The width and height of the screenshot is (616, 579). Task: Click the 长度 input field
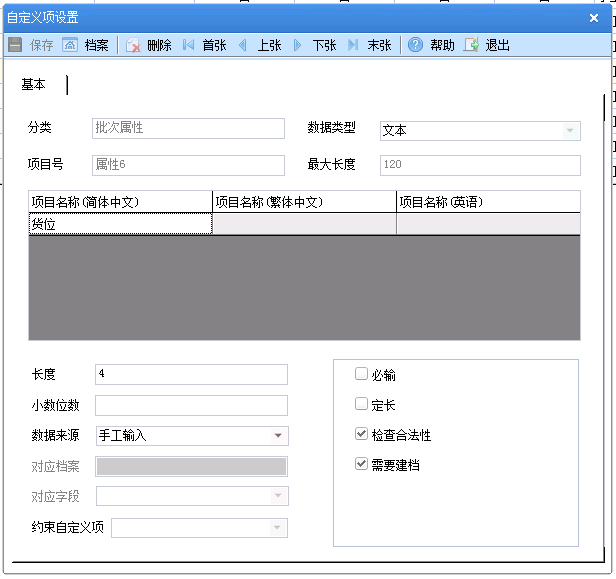pos(190,374)
